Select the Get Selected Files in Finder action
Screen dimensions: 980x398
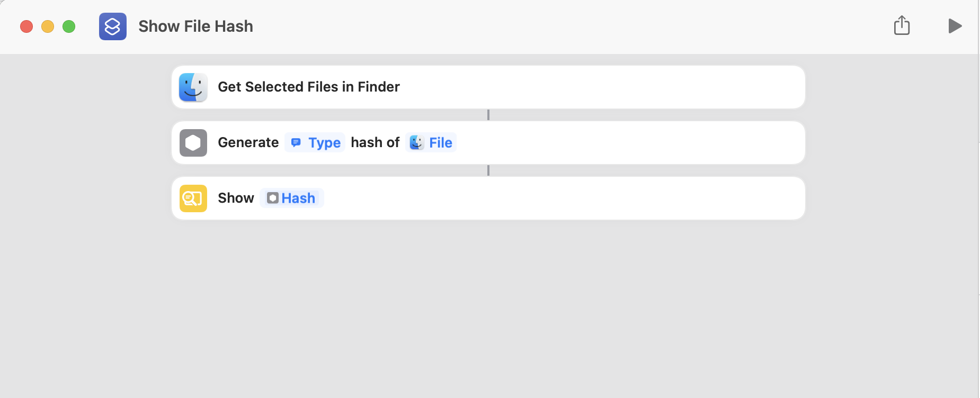coord(488,87)
